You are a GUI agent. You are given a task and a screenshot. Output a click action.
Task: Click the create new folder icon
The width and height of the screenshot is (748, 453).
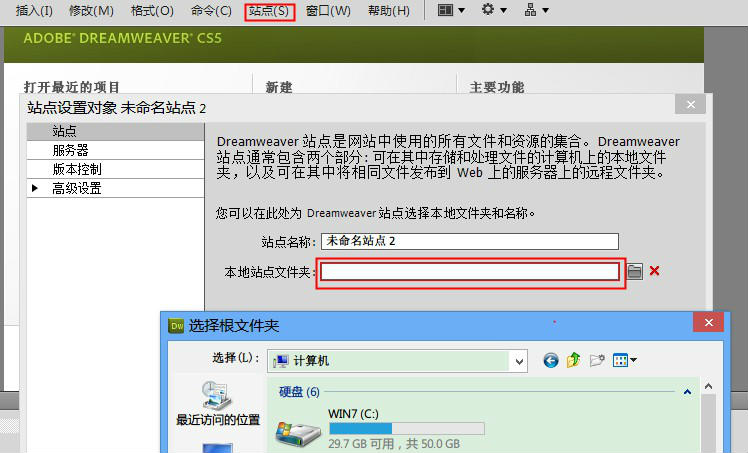pos(597,360)
